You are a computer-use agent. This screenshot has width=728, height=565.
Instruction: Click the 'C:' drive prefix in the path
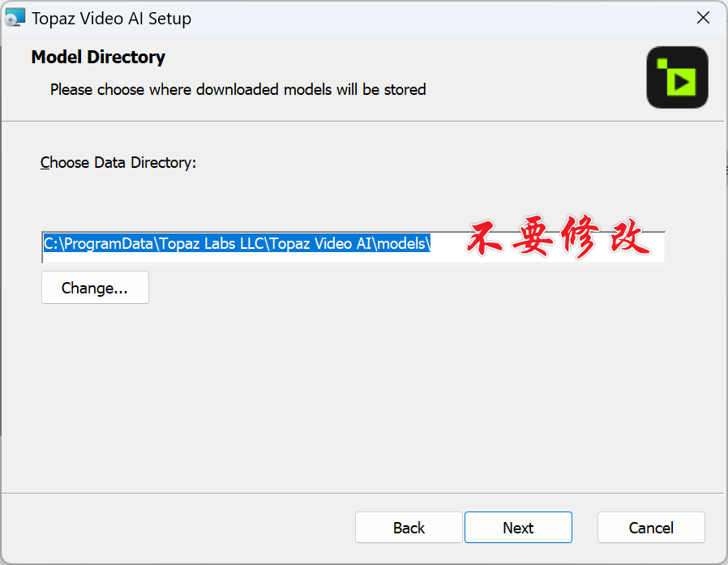pos(49,244)
